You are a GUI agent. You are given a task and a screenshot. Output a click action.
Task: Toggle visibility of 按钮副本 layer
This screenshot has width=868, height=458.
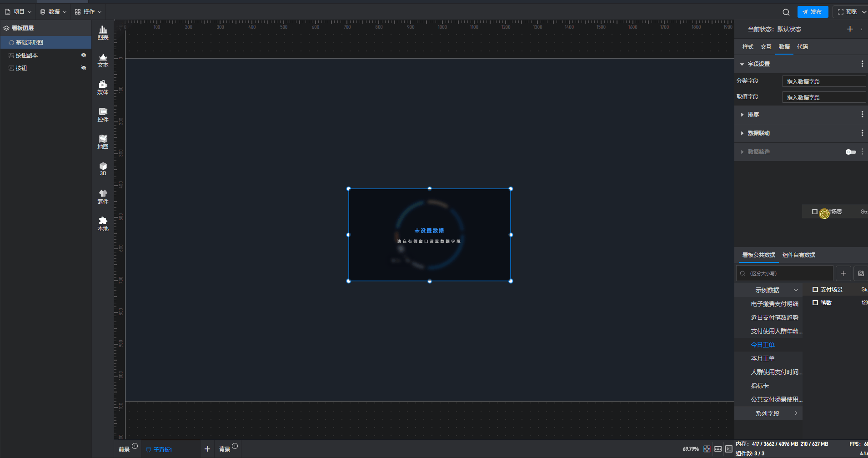[x=84, y=55]
